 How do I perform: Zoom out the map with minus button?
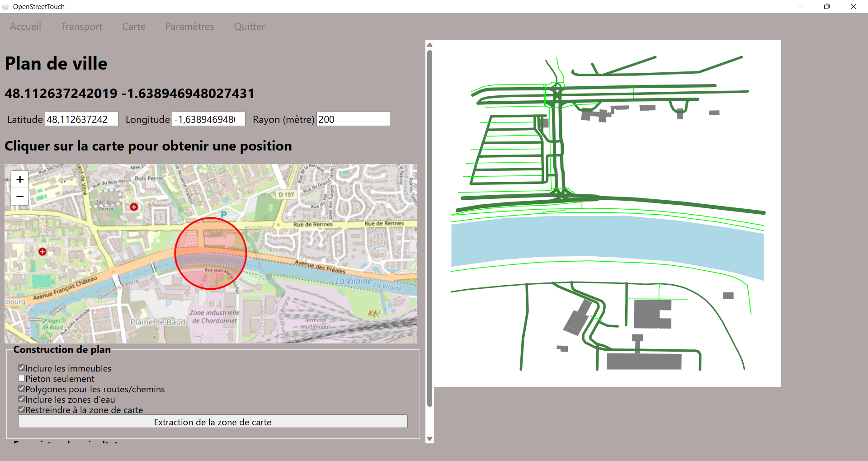(20, 197)
